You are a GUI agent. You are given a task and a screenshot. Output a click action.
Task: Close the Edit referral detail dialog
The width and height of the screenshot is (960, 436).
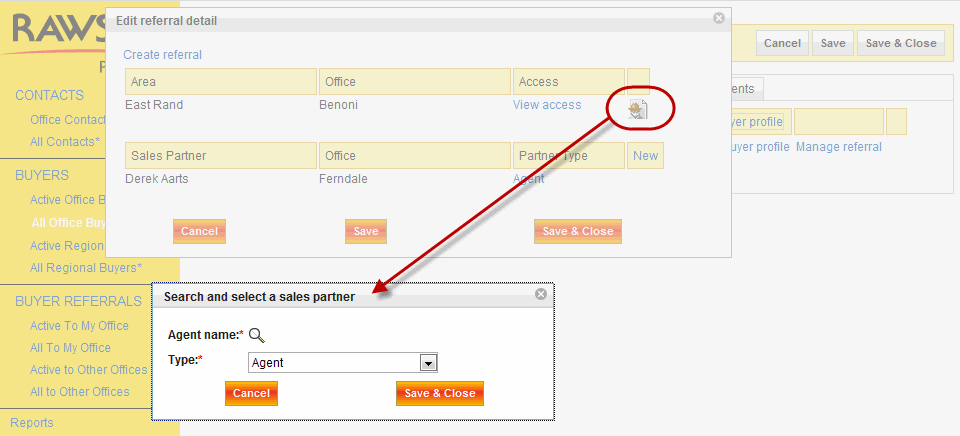point(718,18)
